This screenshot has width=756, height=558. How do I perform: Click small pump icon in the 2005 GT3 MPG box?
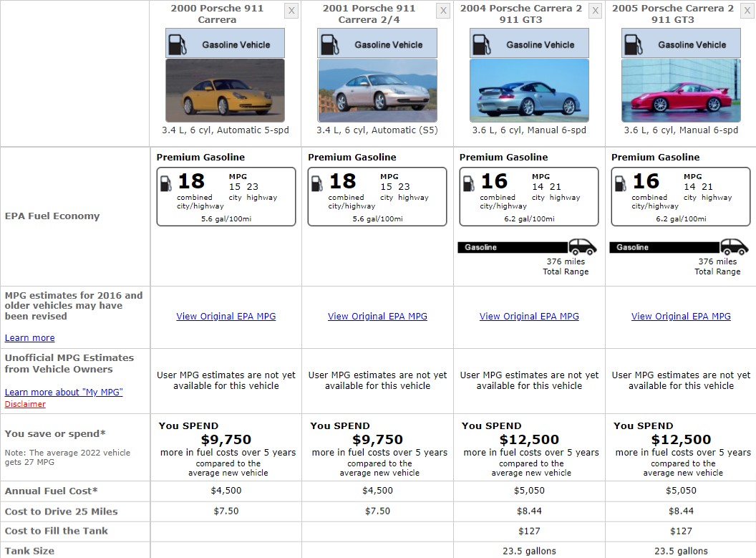click(x=620, y=184)
